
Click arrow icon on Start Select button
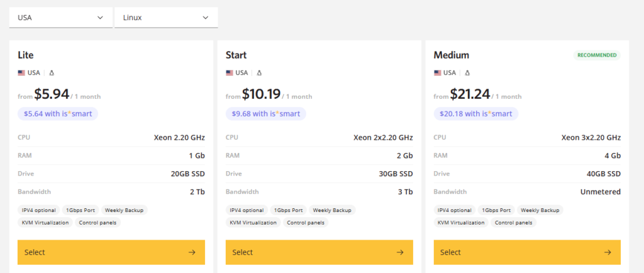[400, 252]
